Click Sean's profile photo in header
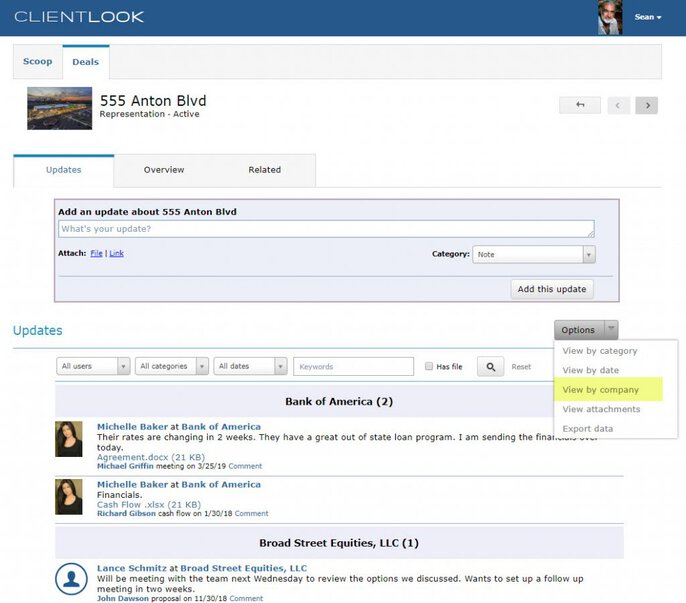686x603 pixels. pos(610,18)
